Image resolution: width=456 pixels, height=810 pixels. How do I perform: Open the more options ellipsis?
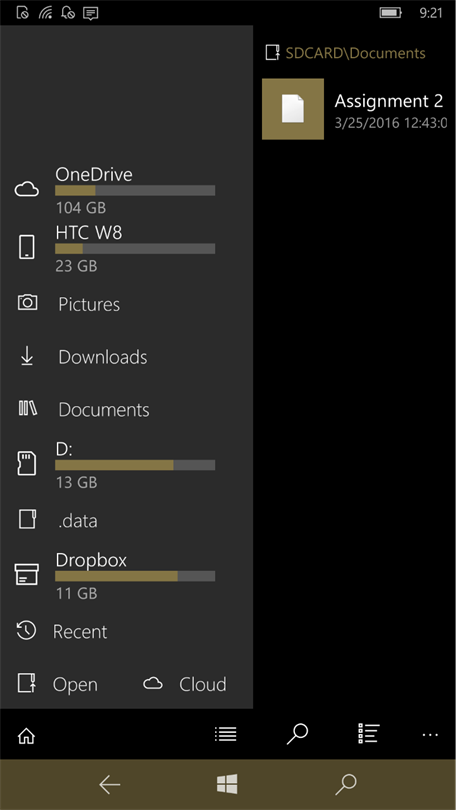pyautogui.click(x=430, y=735)
